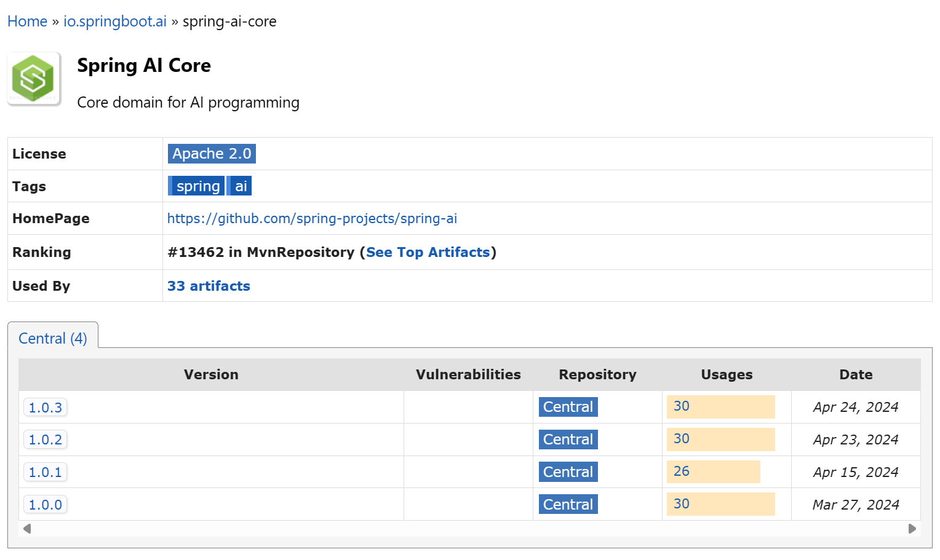Click the description 'Core domain for AI programming'

[x=188, y=103]
